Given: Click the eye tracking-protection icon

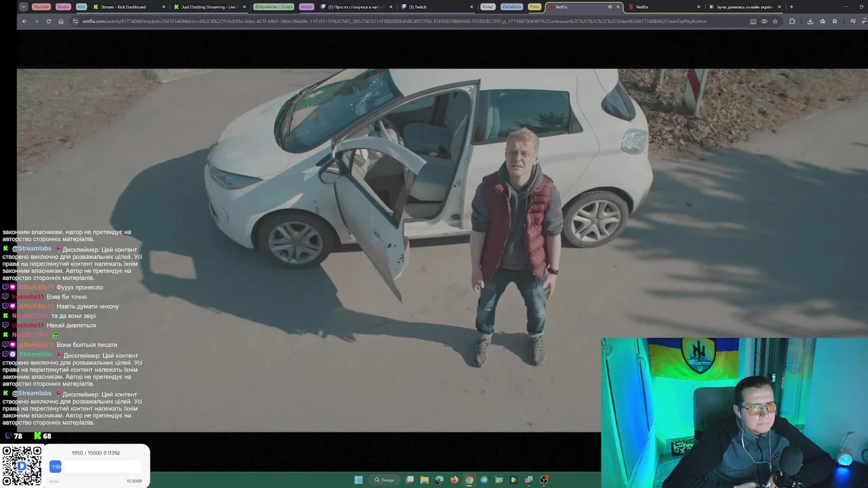Looking at the screenshot, I should point(764,21).
